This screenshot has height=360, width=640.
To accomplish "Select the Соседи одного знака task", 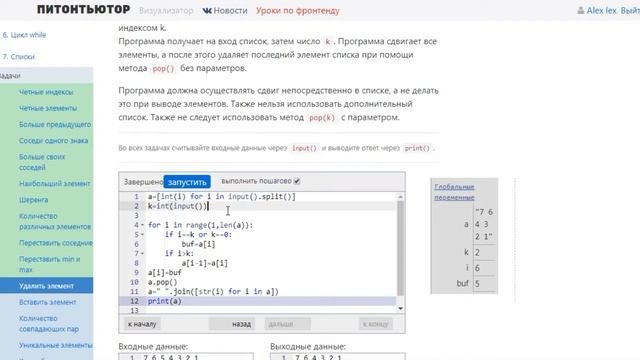I will [53, 141].
